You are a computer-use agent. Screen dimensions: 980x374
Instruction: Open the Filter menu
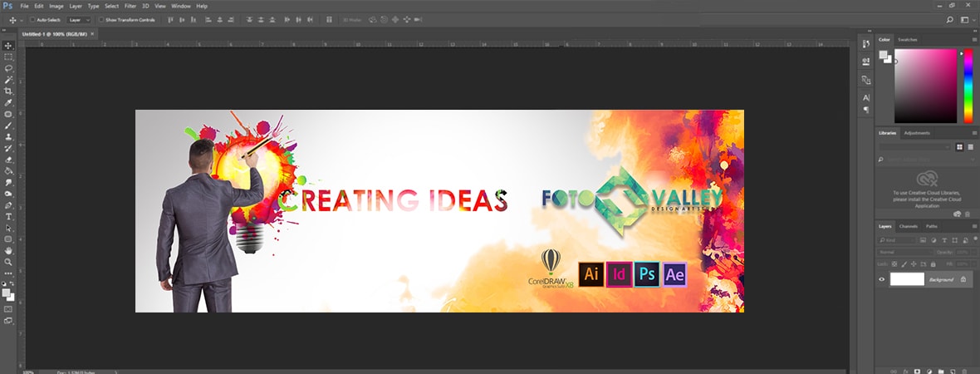pos(130,6)
